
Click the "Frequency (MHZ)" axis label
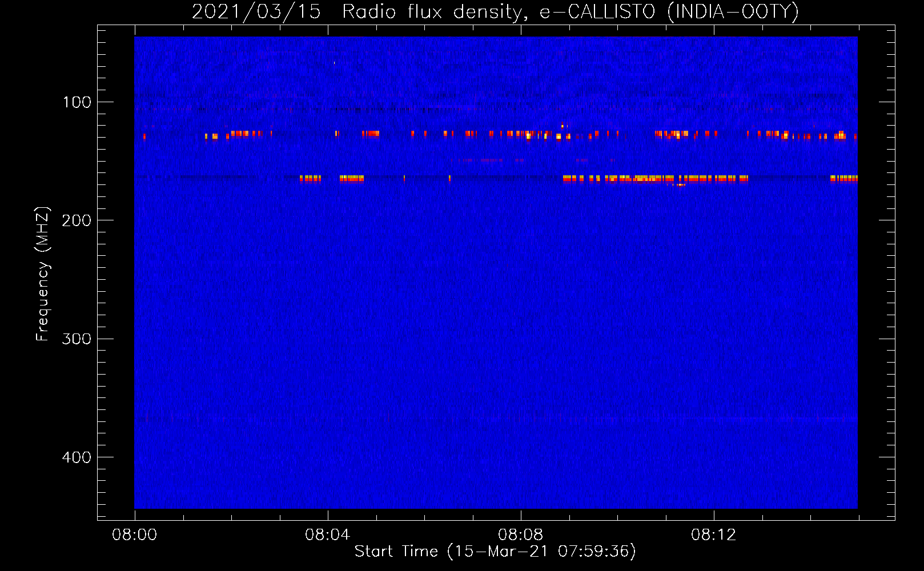click(x=43, y=274)
